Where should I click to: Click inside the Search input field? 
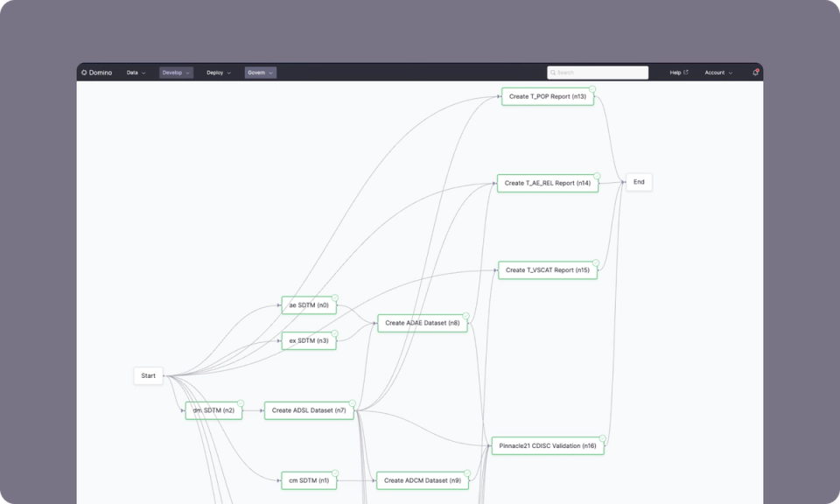(598, 72)
